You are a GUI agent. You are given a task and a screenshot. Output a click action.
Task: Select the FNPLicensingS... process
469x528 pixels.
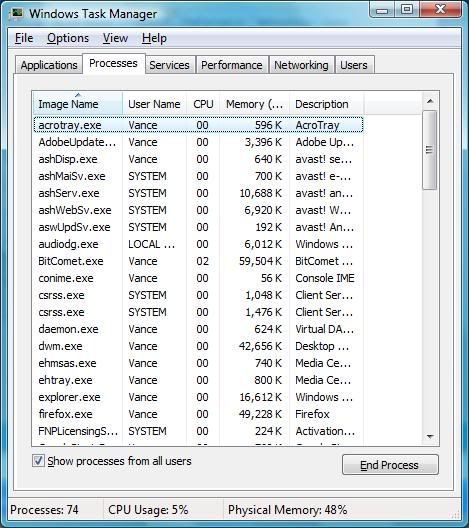click(199, 431)
